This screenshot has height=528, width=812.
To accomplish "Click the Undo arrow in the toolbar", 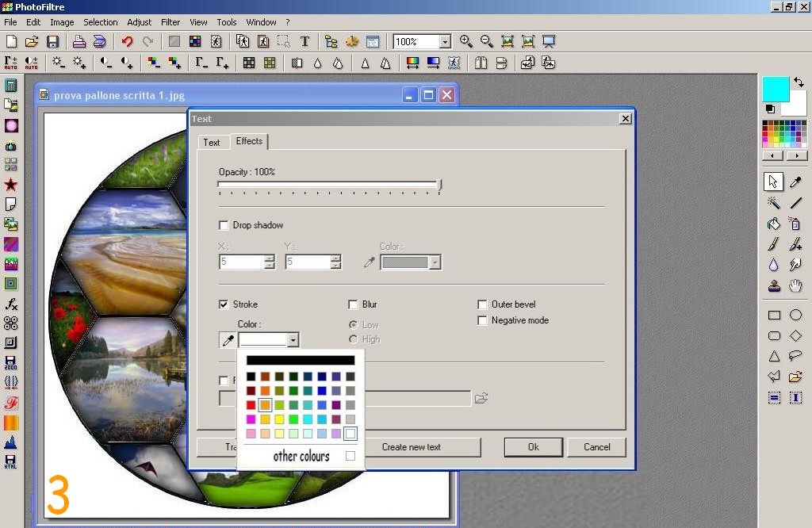I will click(x=127, y=42).
